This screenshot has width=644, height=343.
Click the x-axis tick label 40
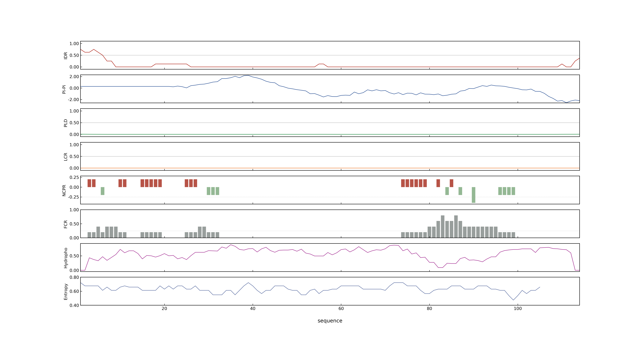[253, 308]
